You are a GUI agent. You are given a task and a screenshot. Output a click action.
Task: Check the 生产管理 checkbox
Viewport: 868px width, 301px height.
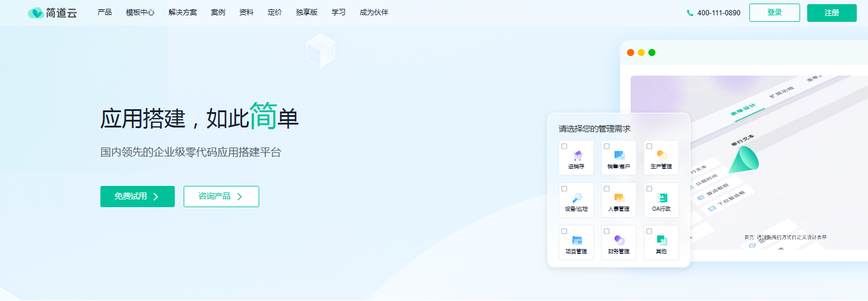click(x=650, y=146)
